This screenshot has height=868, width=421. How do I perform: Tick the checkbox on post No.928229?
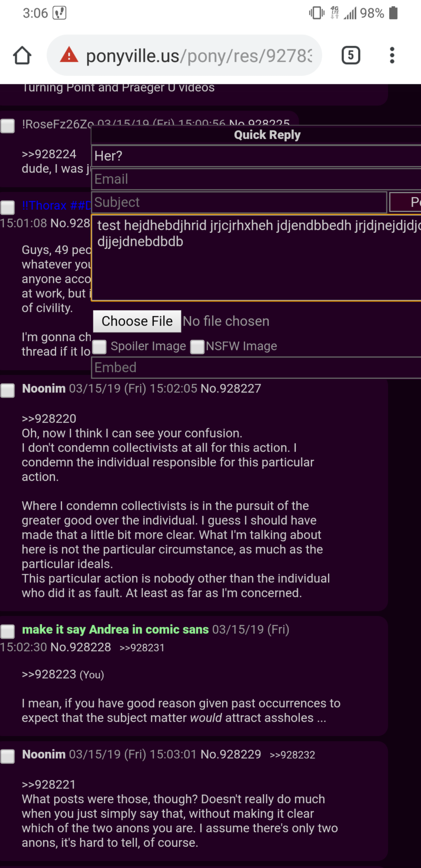(7, 756)
